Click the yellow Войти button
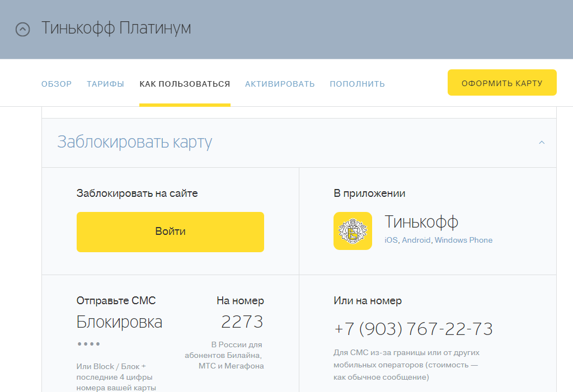Image resolution: width=573 pixels, height=392 pixels. [170, 232]
